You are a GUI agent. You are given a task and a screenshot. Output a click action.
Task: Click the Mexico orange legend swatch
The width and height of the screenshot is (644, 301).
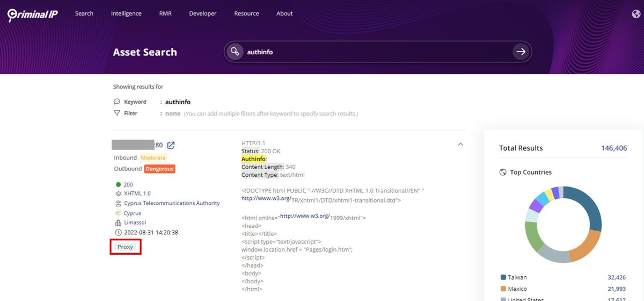[503, 289]
